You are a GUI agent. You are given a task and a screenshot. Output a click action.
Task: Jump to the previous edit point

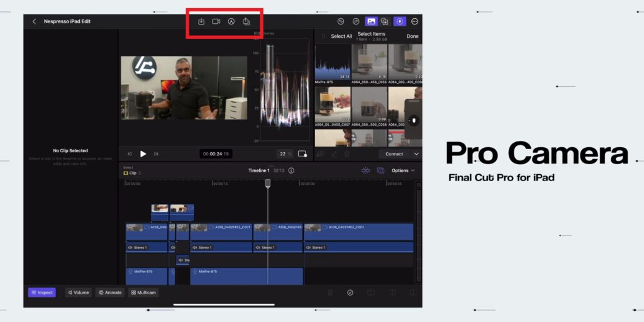point(130,154)
